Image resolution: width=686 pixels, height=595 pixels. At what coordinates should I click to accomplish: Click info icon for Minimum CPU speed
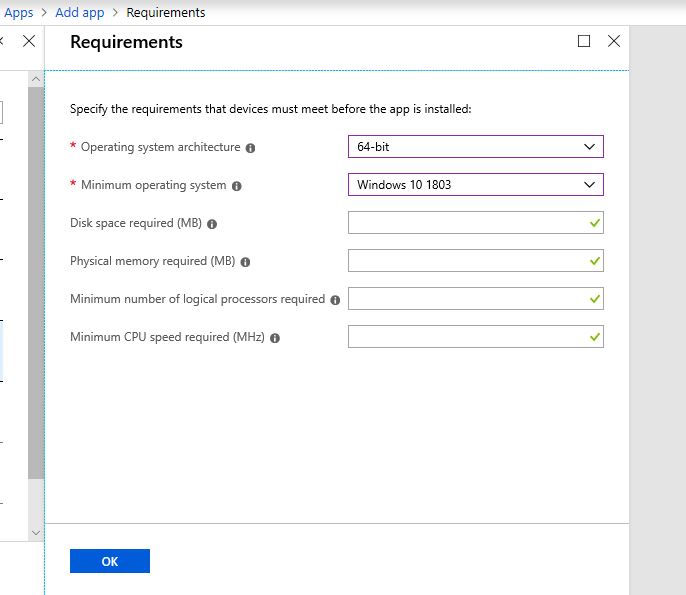275,338
